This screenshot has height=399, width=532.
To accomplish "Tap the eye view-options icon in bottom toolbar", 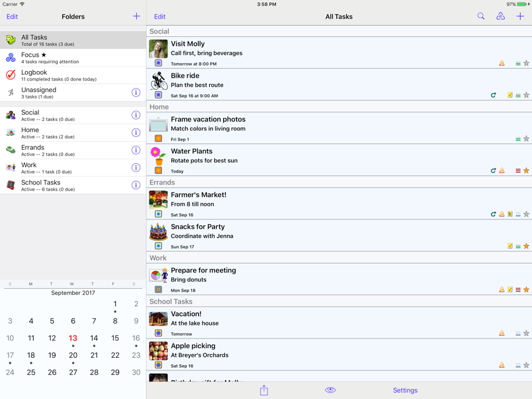I will pos(330,390).
